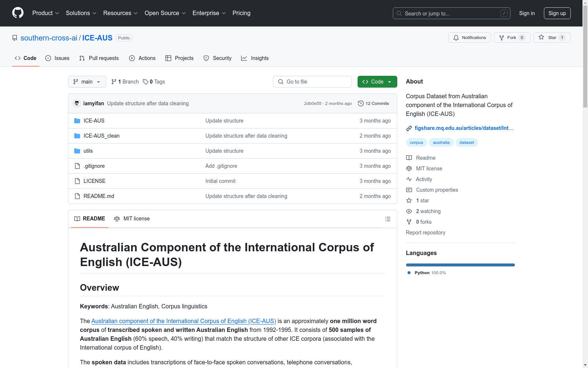Expand the green Code dropdown button
This screenshot has width=588, height=368.
(377, 82)
